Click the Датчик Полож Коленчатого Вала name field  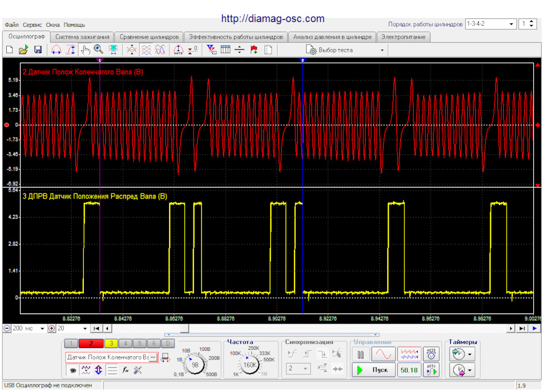(112, 357)
